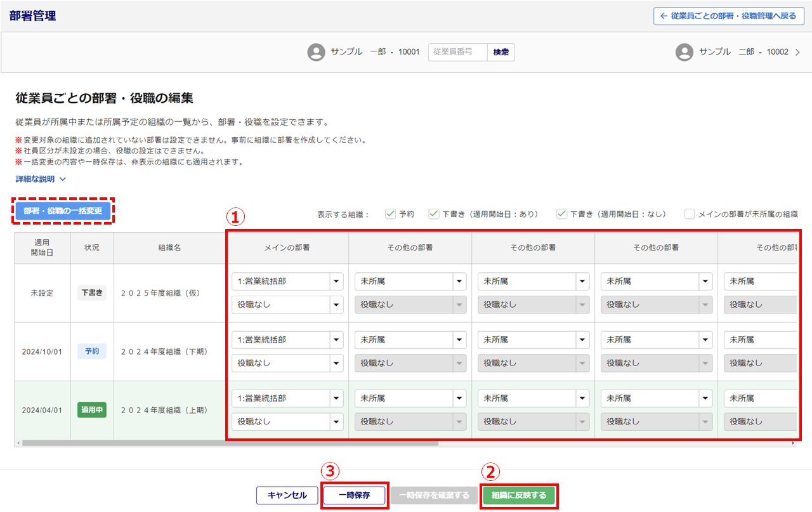This screenshot has width=812, height=512.
Task: Click the scrollbar left arrow
Action: coord(18,443)
